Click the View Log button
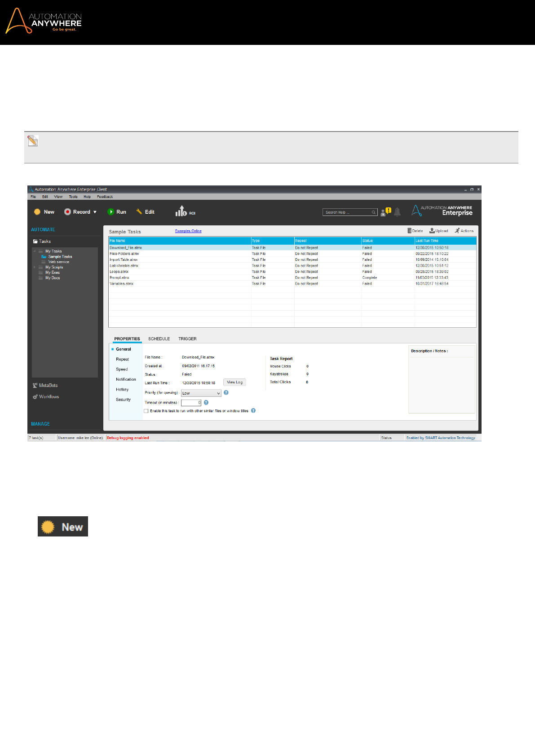The height and width of the screenshot is (756, 535). (234, 382)
